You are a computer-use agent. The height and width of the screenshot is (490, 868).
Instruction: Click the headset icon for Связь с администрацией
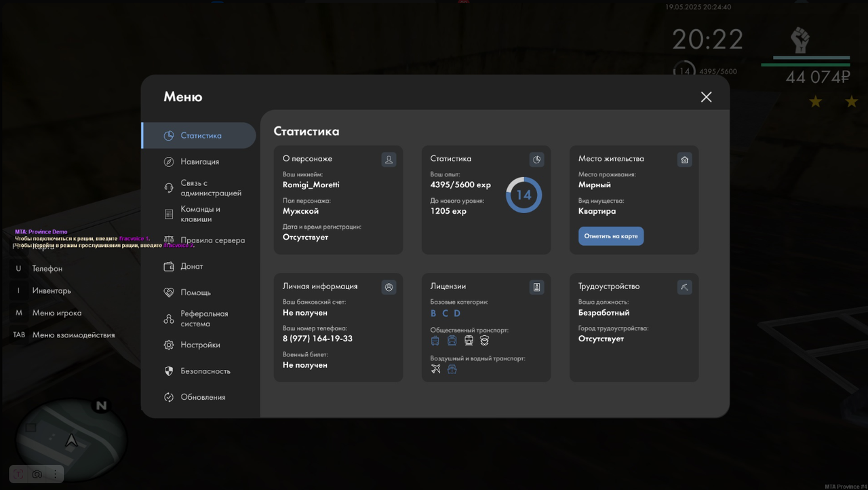click(x=169, y=188)
